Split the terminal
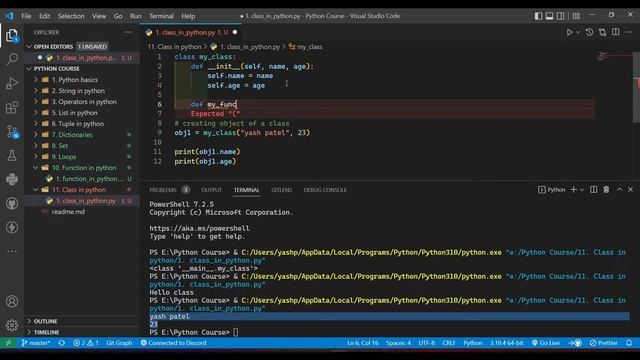The width and height of the screenshot is (640, 360). 593,189
